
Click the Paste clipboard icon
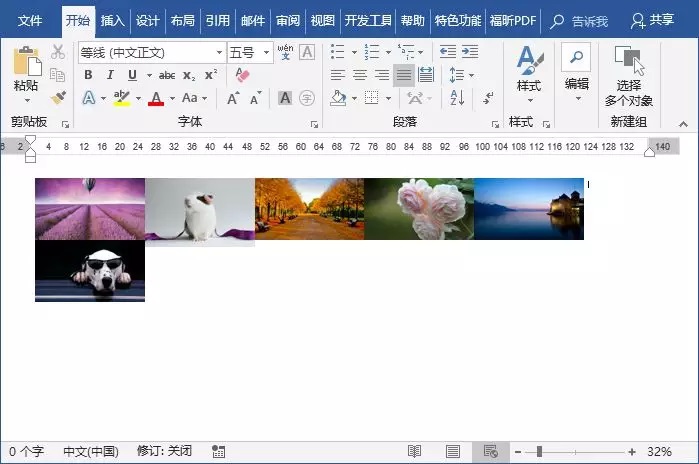[27, 61]
